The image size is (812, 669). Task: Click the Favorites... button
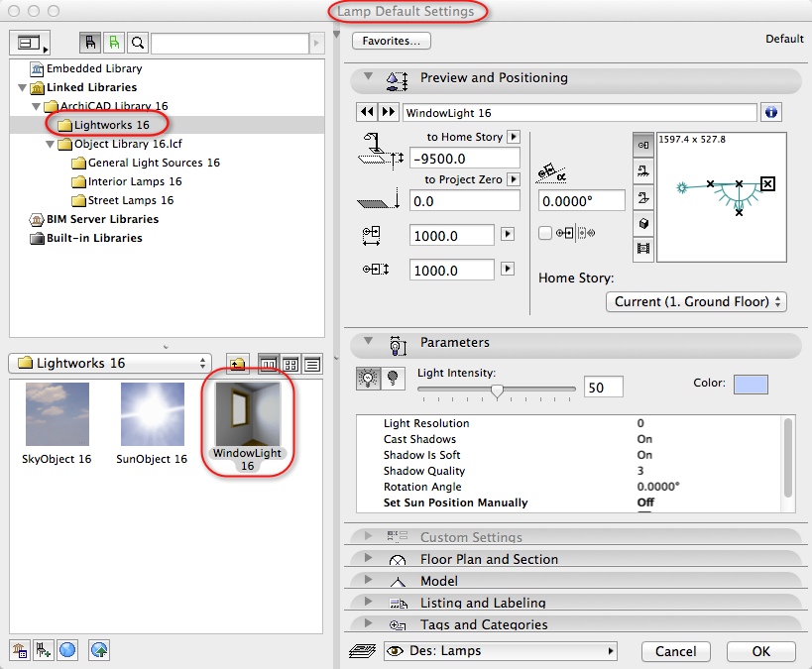click(391, 41)
